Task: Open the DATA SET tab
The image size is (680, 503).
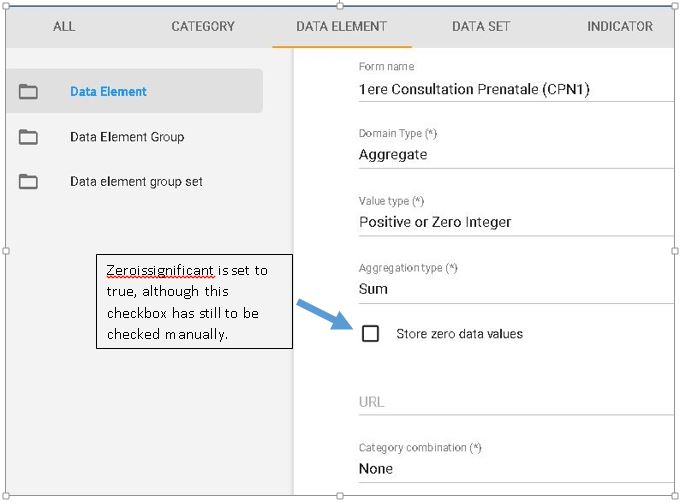Action: coord(481,26)
